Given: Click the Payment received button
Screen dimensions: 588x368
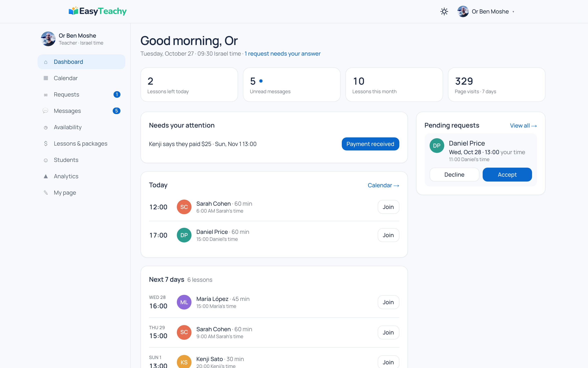Looking at the screenshot, I should [x=370, y=144].
